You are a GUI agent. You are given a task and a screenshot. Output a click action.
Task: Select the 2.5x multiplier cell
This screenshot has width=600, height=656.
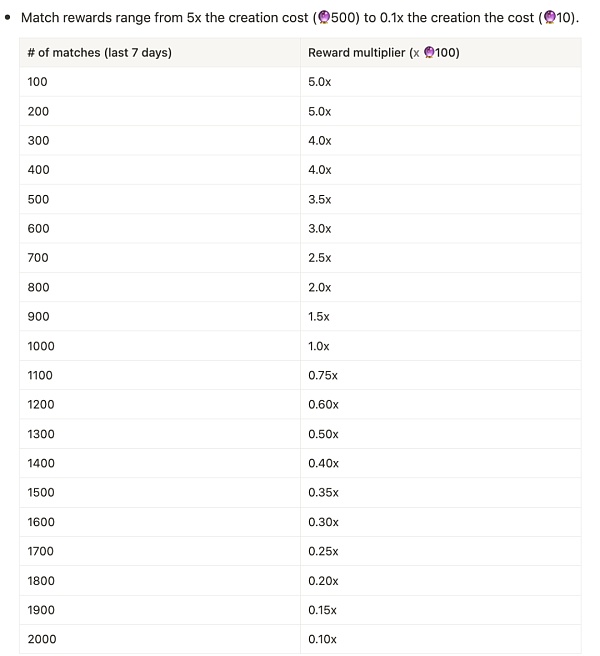pyautogui.click(x=320, y=258)
